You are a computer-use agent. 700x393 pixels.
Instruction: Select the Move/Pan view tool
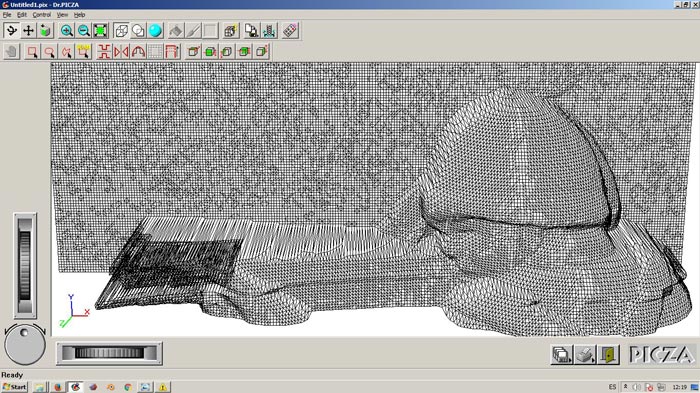click(x=29, y=31)
